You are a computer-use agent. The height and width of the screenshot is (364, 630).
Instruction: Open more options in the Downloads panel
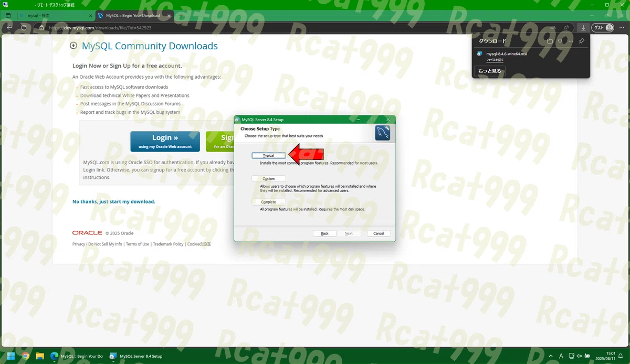coord(571,41)
